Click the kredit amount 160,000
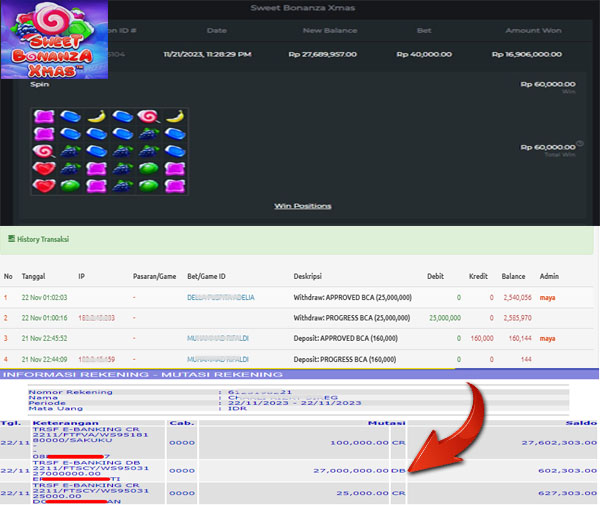600x505 pixels. click(x=482, y=339)
